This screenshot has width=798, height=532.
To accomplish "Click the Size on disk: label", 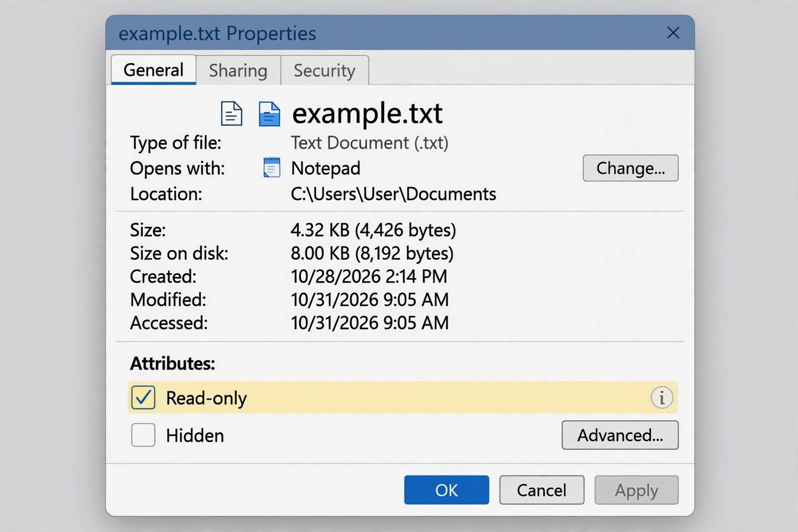I will click(x=179, y=253).
